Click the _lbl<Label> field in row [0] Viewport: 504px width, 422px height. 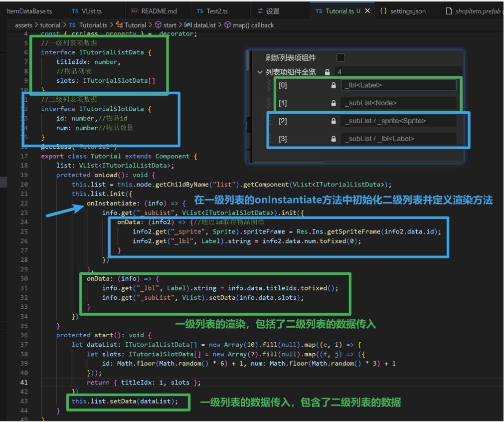click(399, 85)
